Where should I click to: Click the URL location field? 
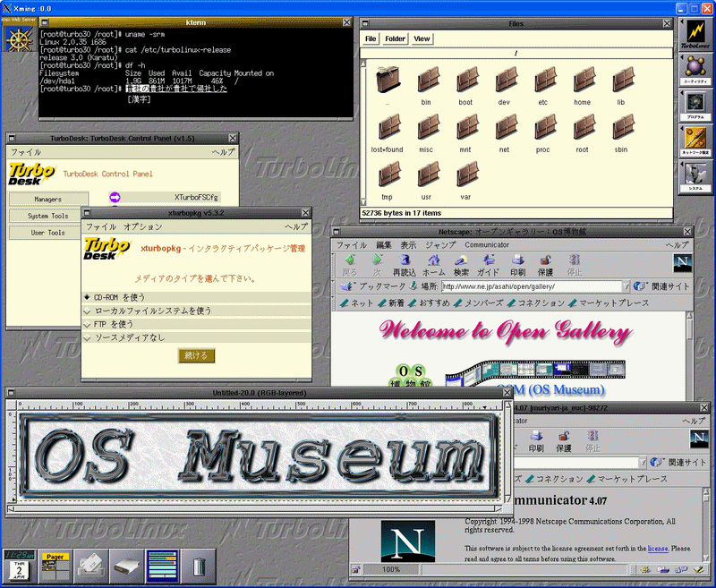[x=532, y=286]
